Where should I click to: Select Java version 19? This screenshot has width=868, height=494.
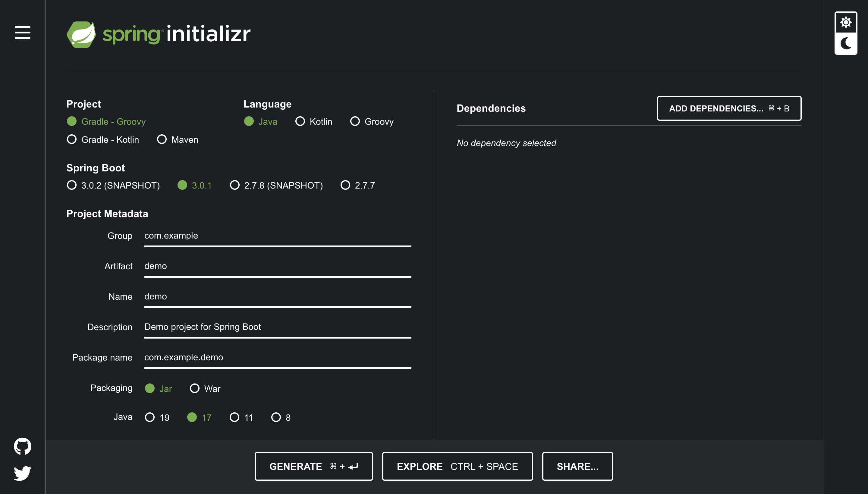pyautogui.click(x=150, y=417)
